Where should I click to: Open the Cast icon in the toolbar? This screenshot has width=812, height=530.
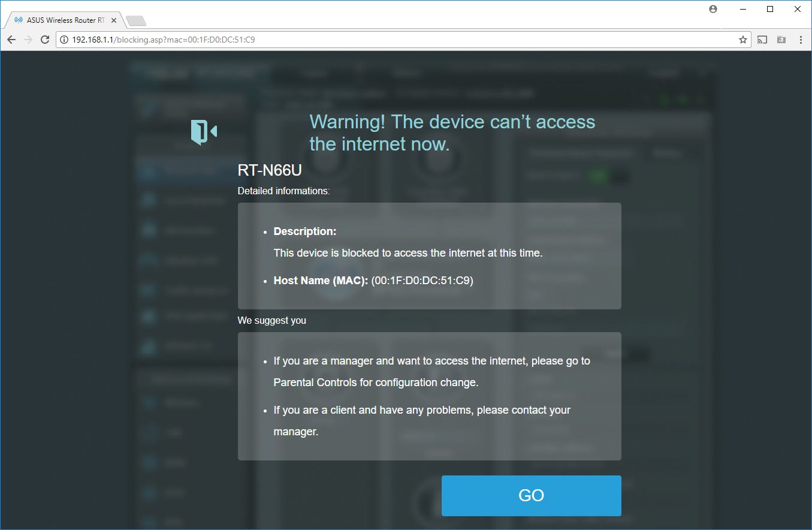point(762,40)
